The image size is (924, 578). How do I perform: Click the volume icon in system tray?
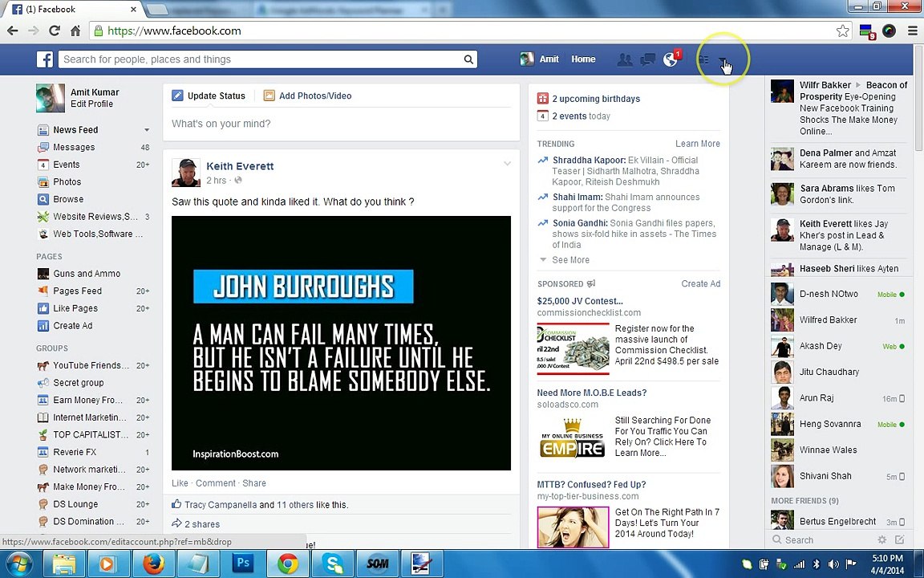click(x=833, y=564)
